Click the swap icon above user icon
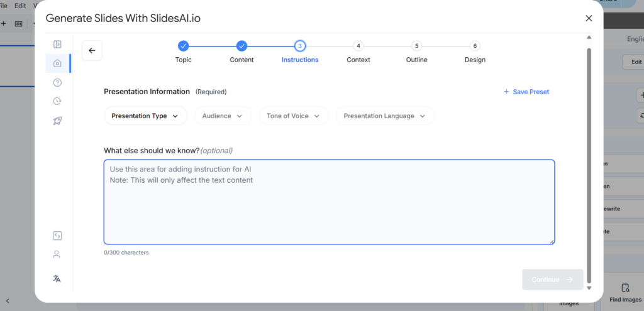 pyautogui.click(x=57, y=236)
